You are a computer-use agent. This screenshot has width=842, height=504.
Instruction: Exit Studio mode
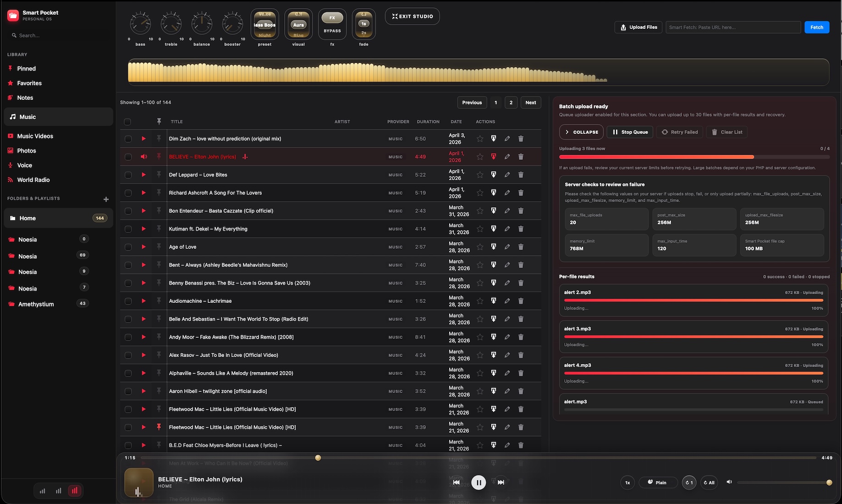pos(412,16)
